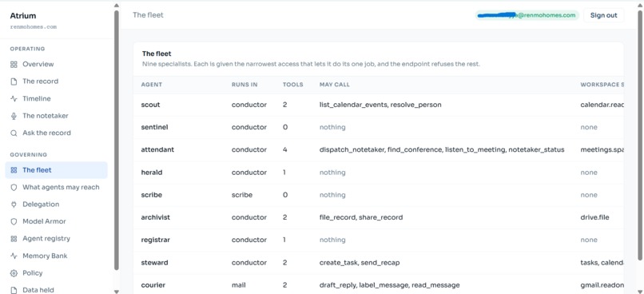
Task: Click 'create_task, send_recap' cell
Action: tap(360, 262)
